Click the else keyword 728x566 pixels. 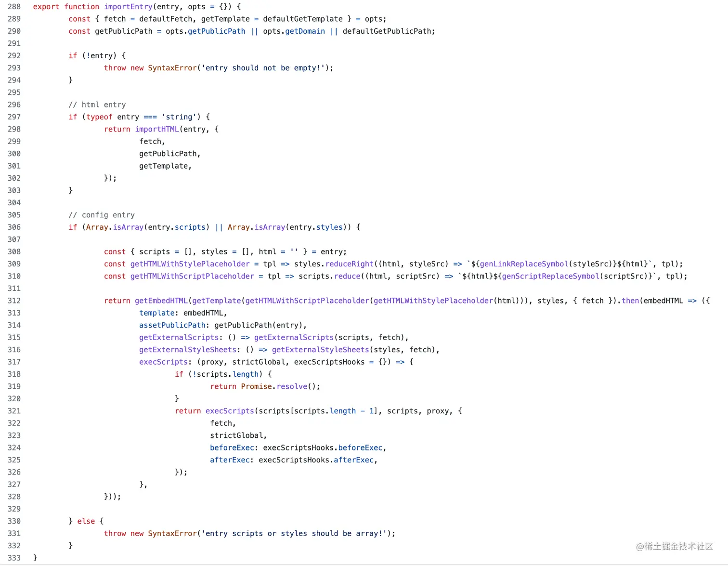point(86,521)
